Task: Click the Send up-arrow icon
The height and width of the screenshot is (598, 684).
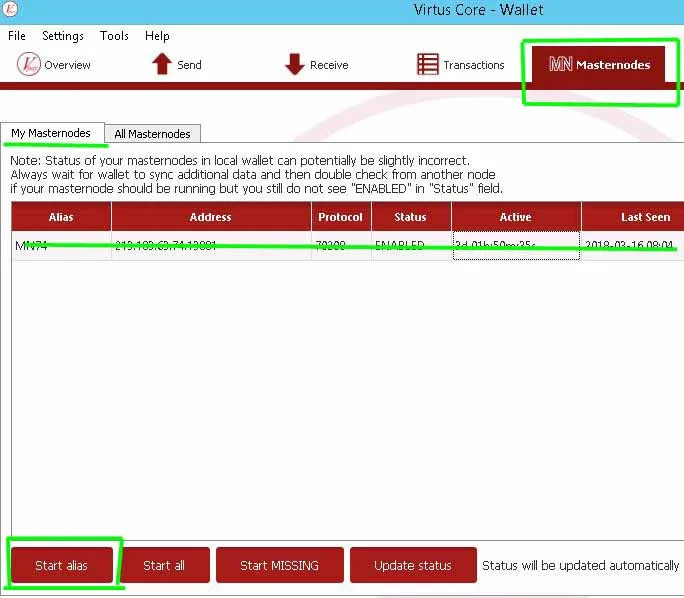Action: pos(162,64)
